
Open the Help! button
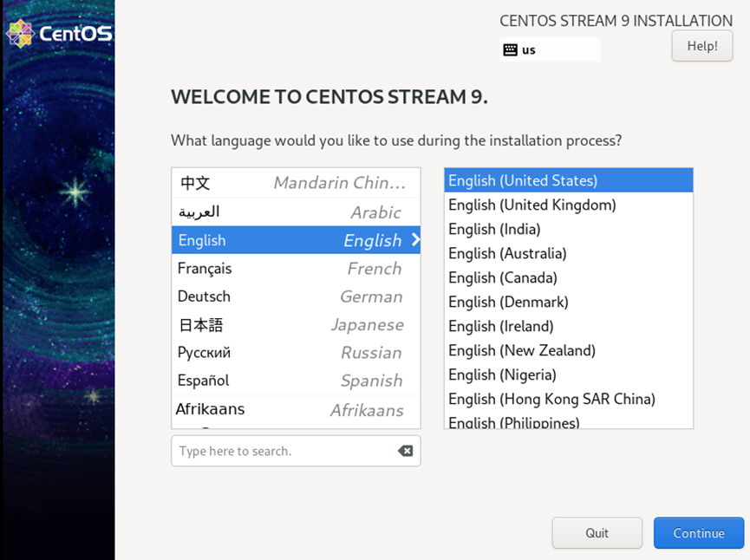pyautogui.click(x=701, y=46)
